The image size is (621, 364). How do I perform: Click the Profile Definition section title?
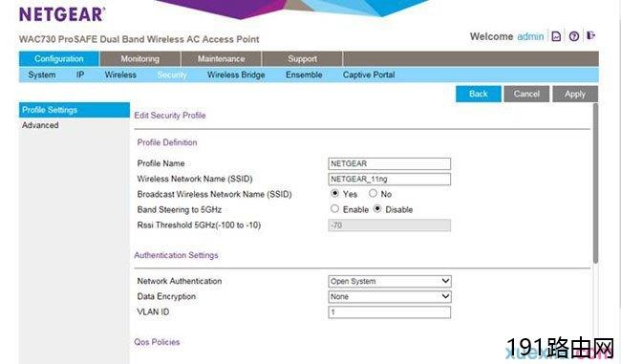pyautogui.click(x=167, y=142)
